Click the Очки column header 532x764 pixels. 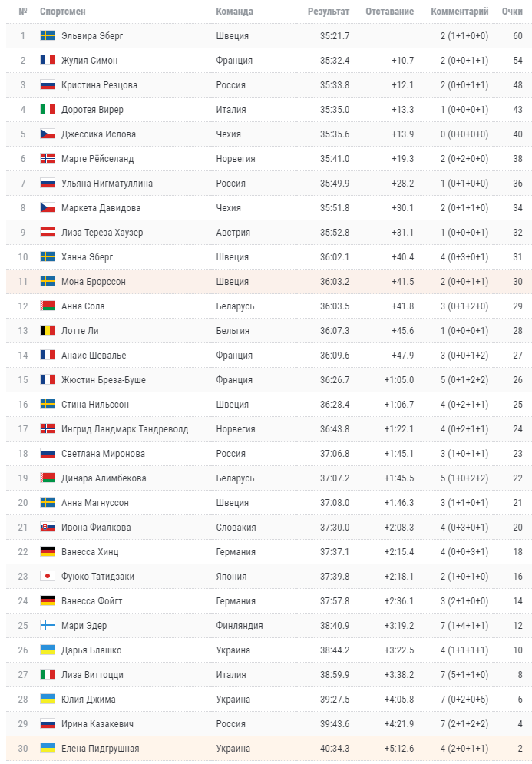[512, 12]
